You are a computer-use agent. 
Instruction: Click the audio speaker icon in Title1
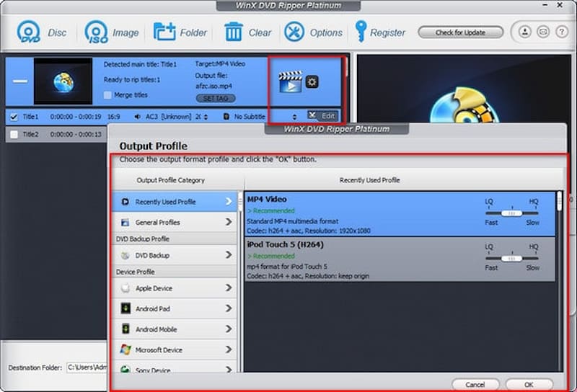tap(137, 117)
